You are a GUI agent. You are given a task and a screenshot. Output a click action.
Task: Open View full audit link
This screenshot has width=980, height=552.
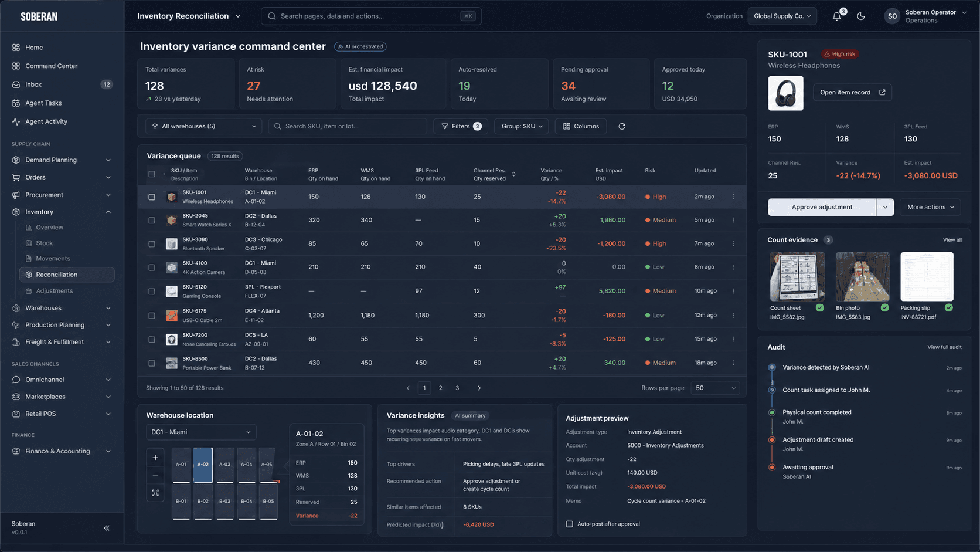coord(944,347)
